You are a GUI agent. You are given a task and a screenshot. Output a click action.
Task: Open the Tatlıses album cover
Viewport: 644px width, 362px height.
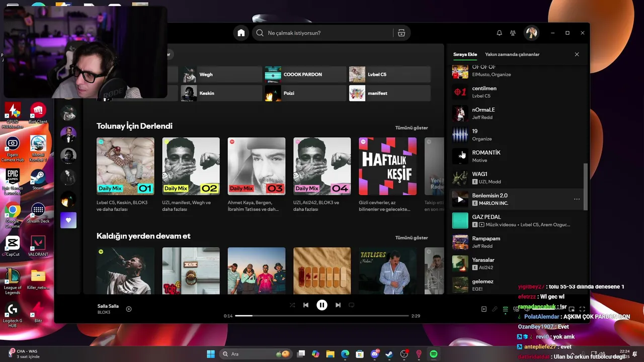pyautogui.click(x=387, y=271)
